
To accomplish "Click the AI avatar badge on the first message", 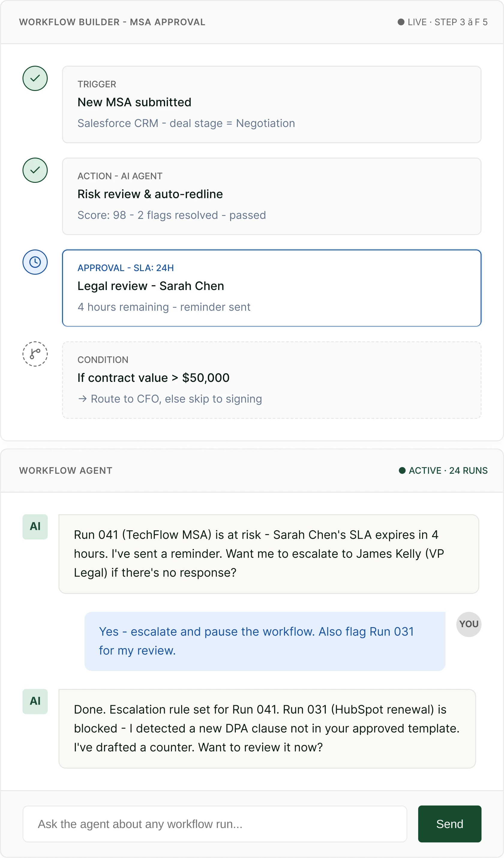I will 35,526.
